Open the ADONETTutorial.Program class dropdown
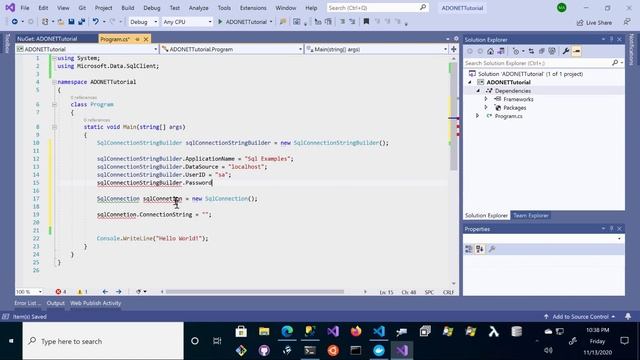 231,49
